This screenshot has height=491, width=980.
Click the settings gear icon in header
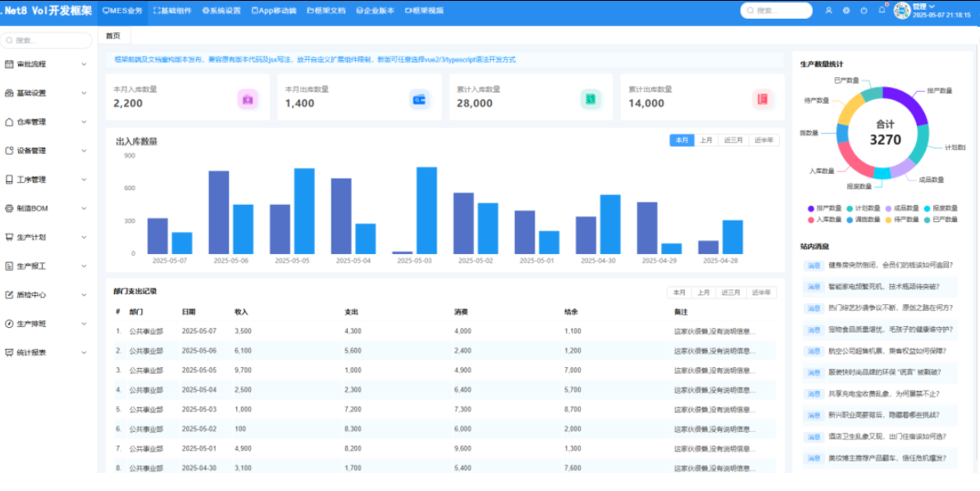tap(846, 11)
